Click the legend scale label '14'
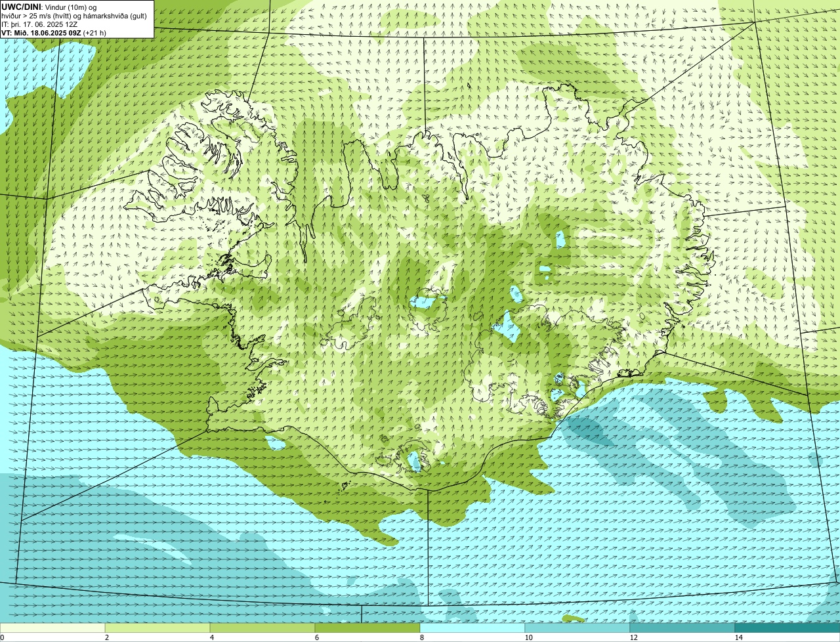840x642 pixels. tap(738, 637)
